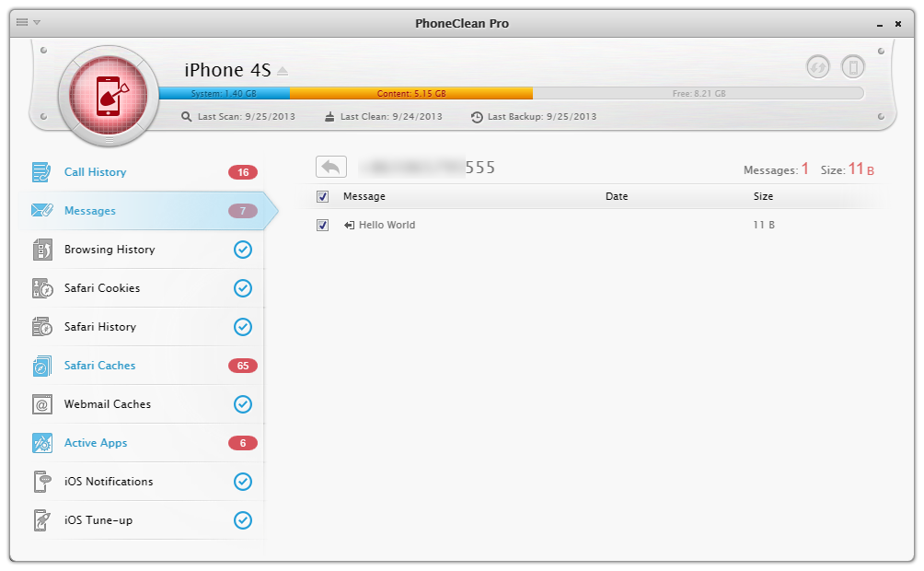Click the device icon at top right
Screen dimensions: 924x571
[x=853, y=66]
